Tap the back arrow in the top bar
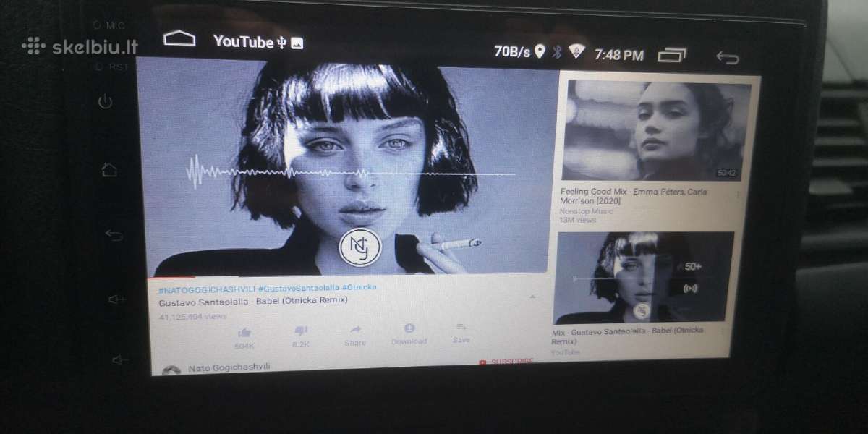This screenshot has width=868, height=434. coord(728,58)
